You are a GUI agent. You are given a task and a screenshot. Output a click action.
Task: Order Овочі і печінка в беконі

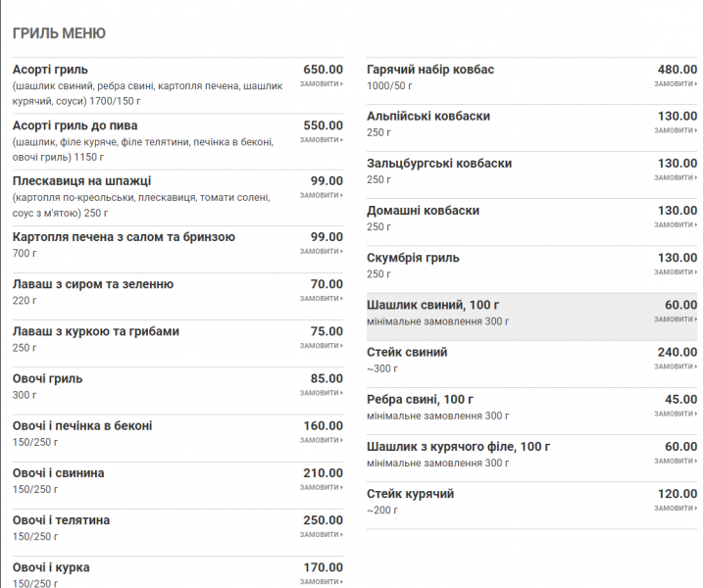[321, 440]
